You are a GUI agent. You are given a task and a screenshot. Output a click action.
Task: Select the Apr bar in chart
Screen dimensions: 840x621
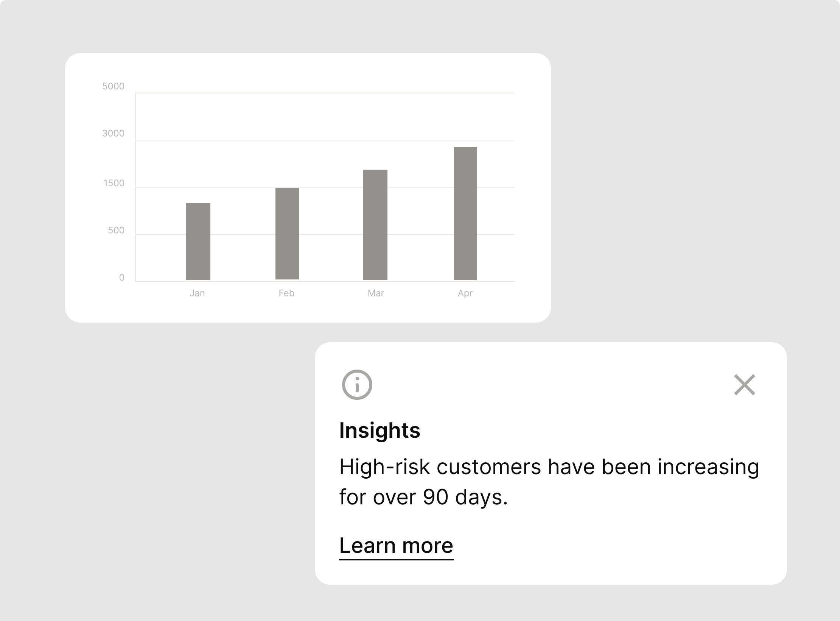coord(465,214)
